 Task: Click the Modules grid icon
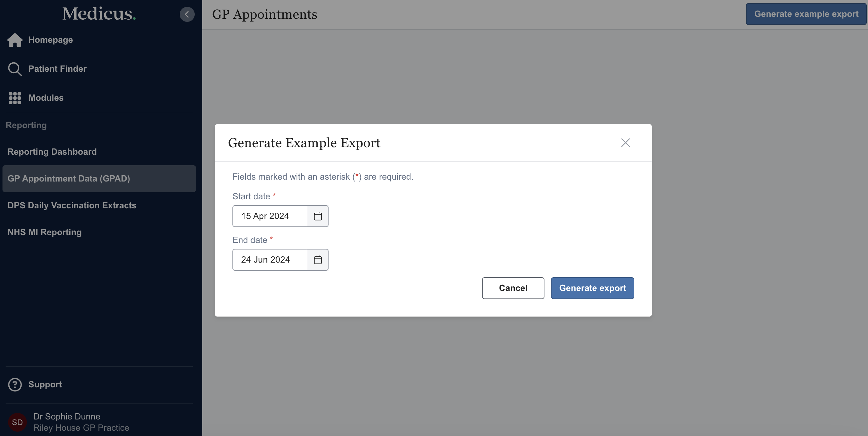click(15, 98)
